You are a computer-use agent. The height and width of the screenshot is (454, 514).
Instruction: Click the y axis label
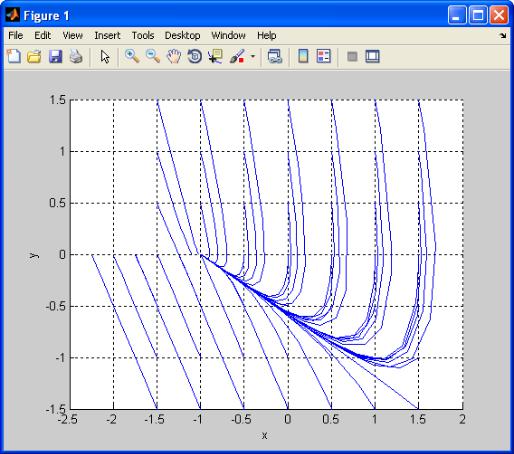(34, 255)
